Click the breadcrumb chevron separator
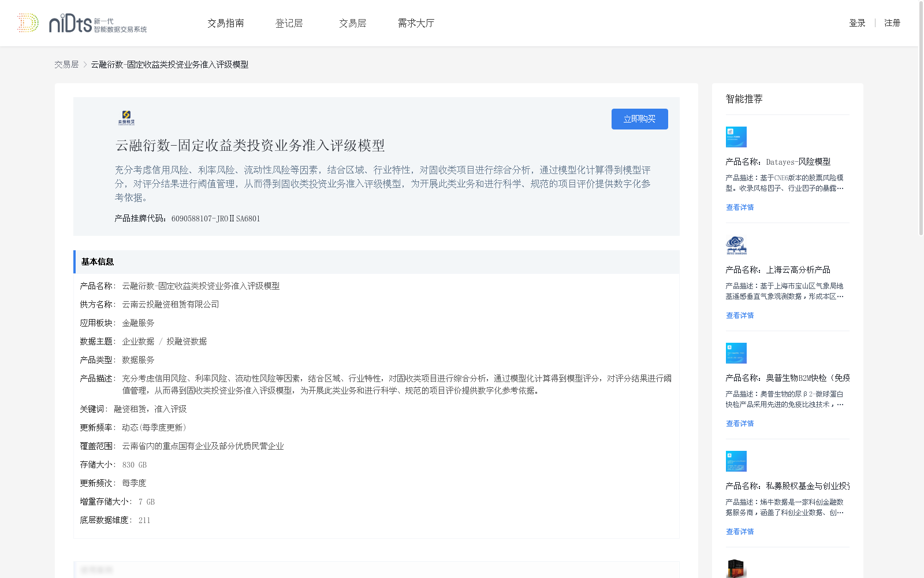This screenshot has width=924, height=578. [x=85, y=65]
